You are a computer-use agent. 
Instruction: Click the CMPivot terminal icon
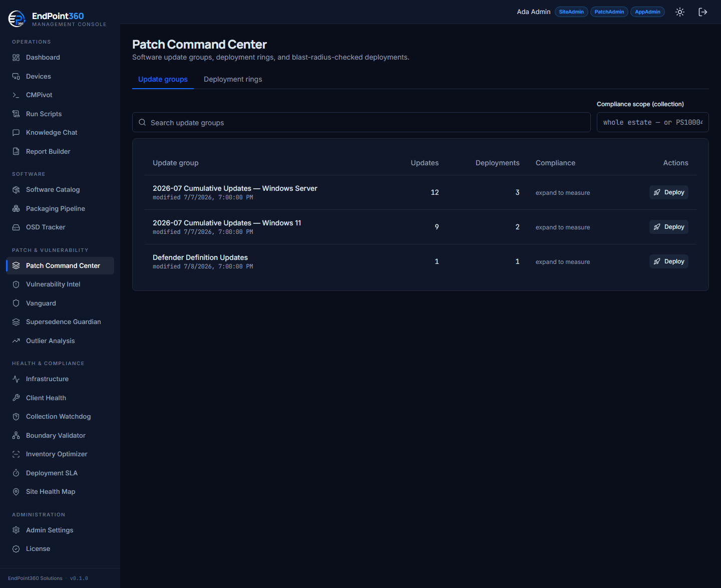click(16, 95)
